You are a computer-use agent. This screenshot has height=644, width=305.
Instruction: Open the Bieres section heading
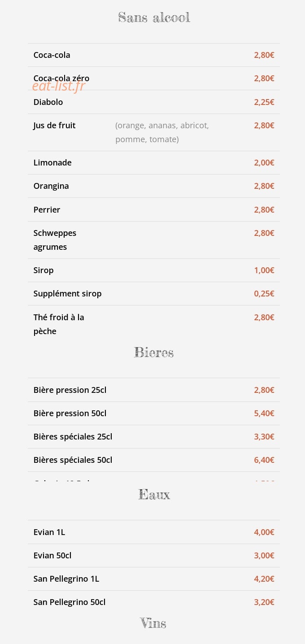pos(154,352)
